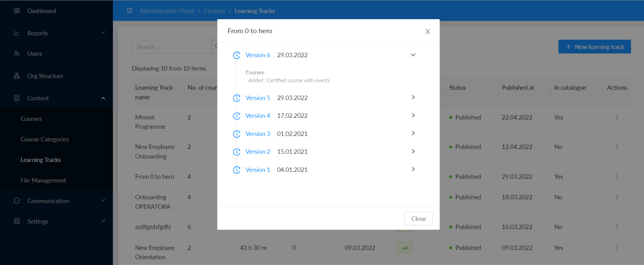Click the clock icon beside Version 3

[x=237, y=134]
